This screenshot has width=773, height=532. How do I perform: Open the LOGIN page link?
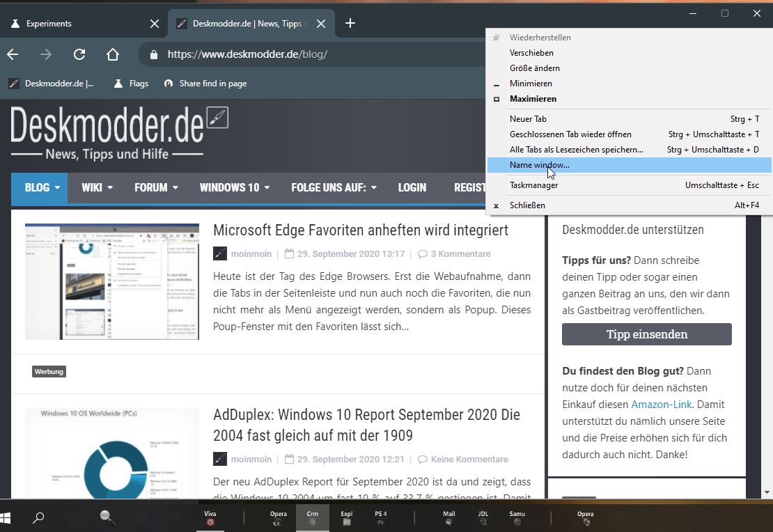(x=412, y=187)
